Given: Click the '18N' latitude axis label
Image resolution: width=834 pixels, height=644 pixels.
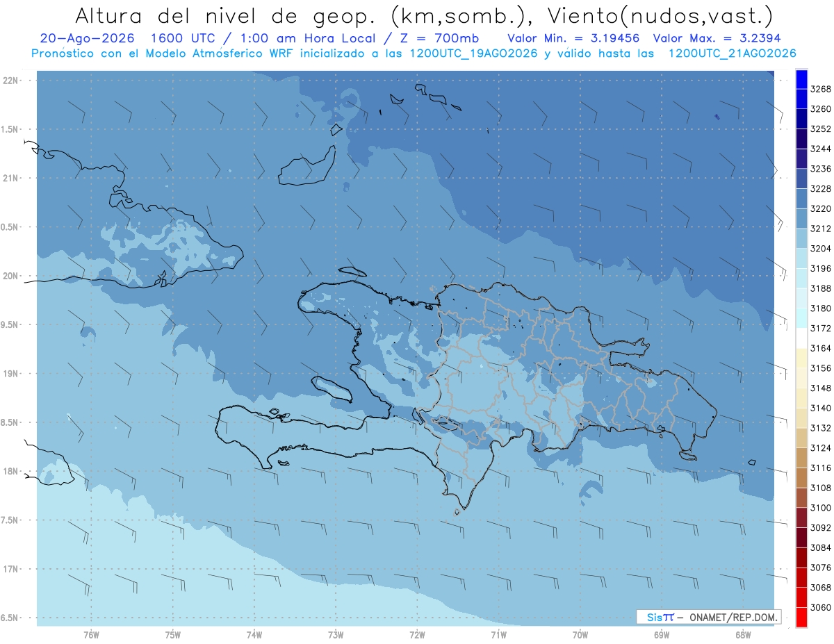Looking at the screenshot, I should 10,471.
